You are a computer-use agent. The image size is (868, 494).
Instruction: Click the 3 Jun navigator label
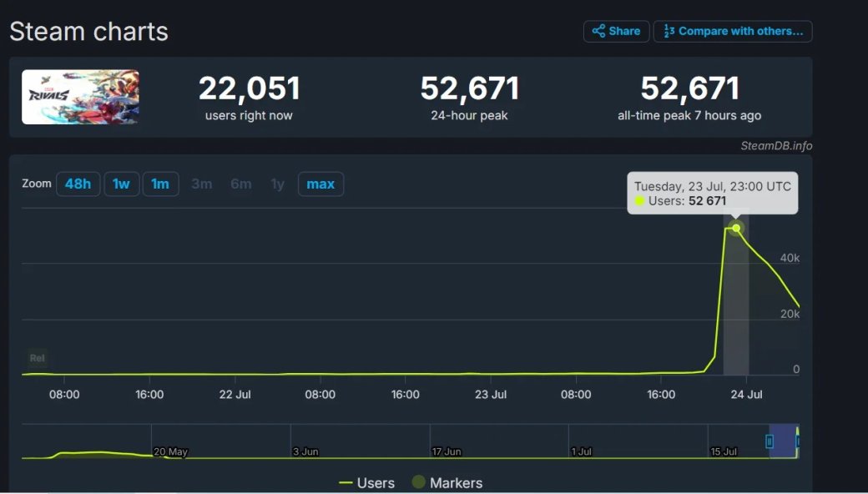(306, 451)
